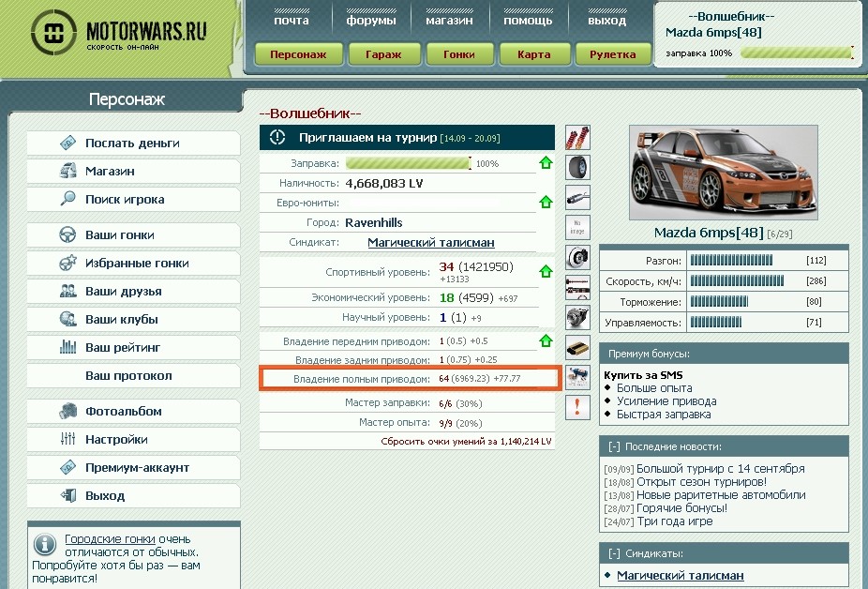Click the shop icon next to Магазин
Image resolution: width=868 pixels, height=589 pixels.
tap(68, 171)
